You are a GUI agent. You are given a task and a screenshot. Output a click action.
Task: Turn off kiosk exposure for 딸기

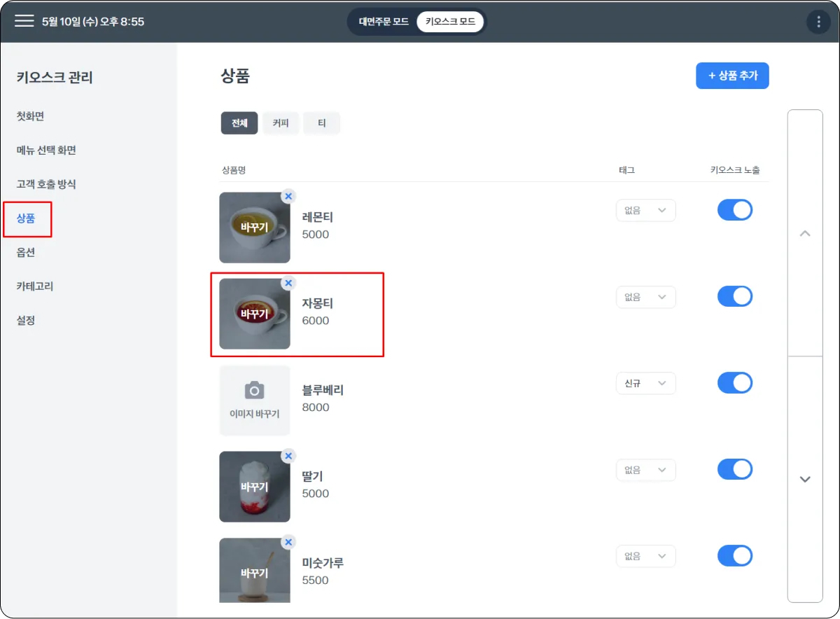734,469
